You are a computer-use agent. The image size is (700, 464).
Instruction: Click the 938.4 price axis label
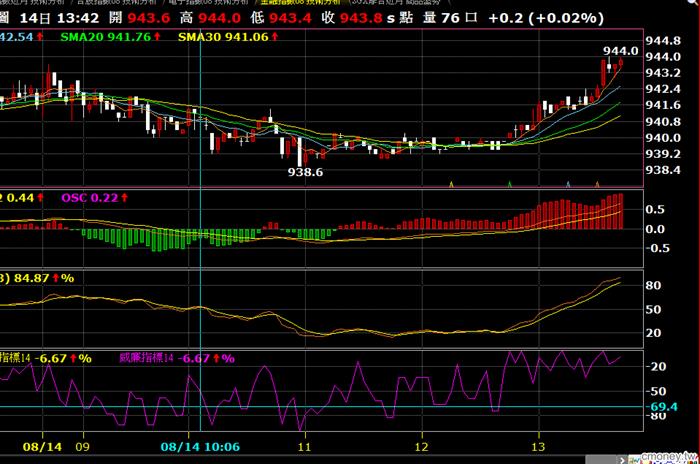pyautogui.click(x=663, y=170)
